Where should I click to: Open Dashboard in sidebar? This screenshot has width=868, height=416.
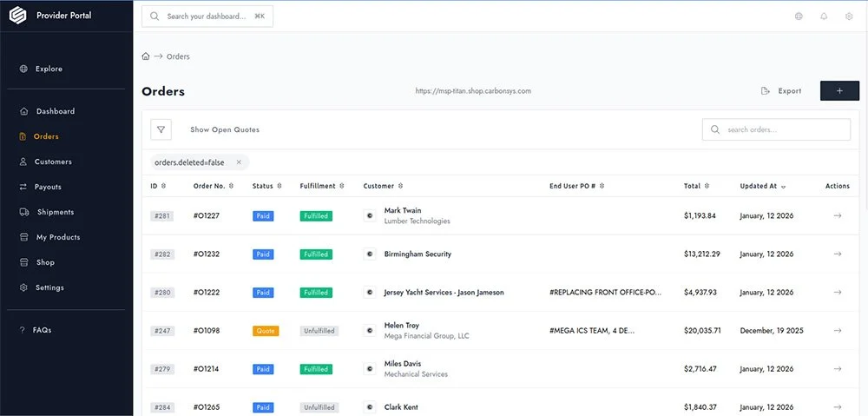[x=48, y=111]
